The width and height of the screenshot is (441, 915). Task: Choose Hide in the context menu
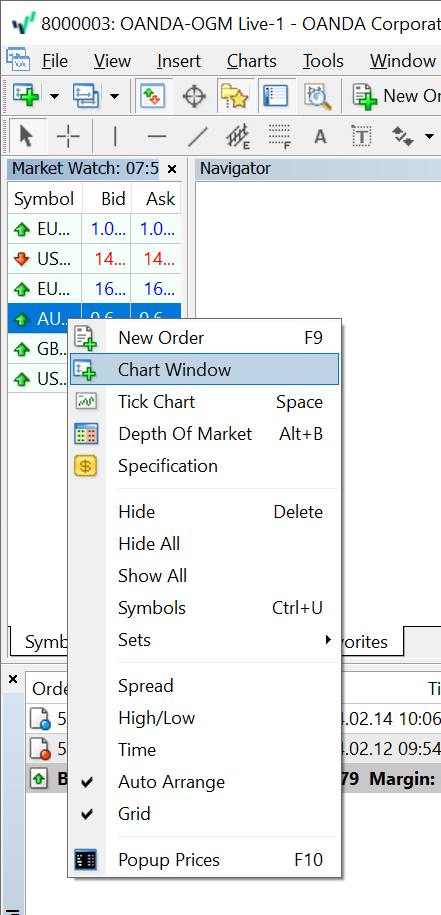click(x=204, y=512)
